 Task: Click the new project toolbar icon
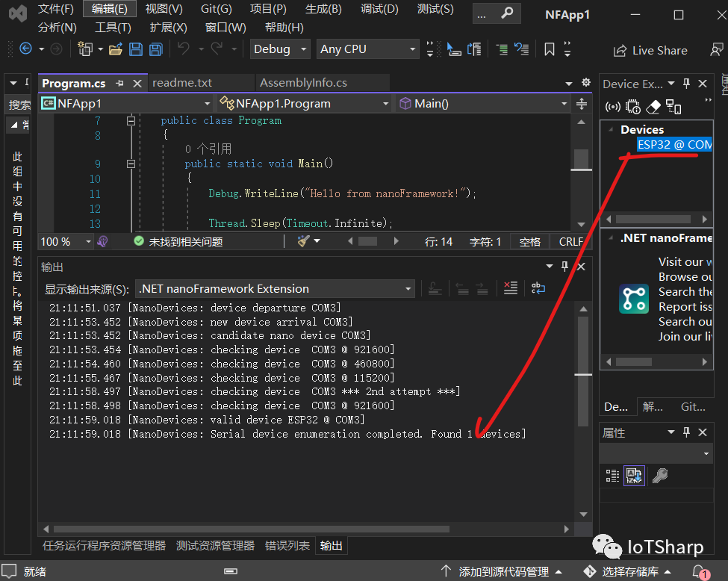84,49
